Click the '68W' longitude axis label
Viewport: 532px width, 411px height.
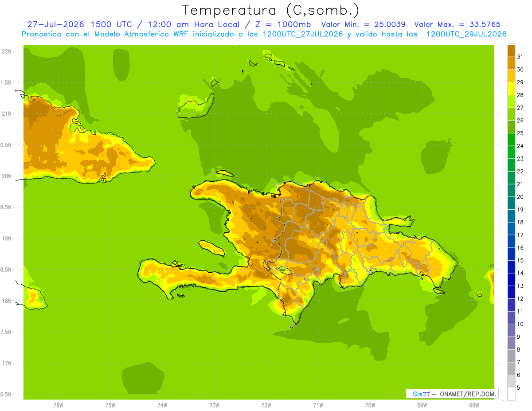click(473, 405)
